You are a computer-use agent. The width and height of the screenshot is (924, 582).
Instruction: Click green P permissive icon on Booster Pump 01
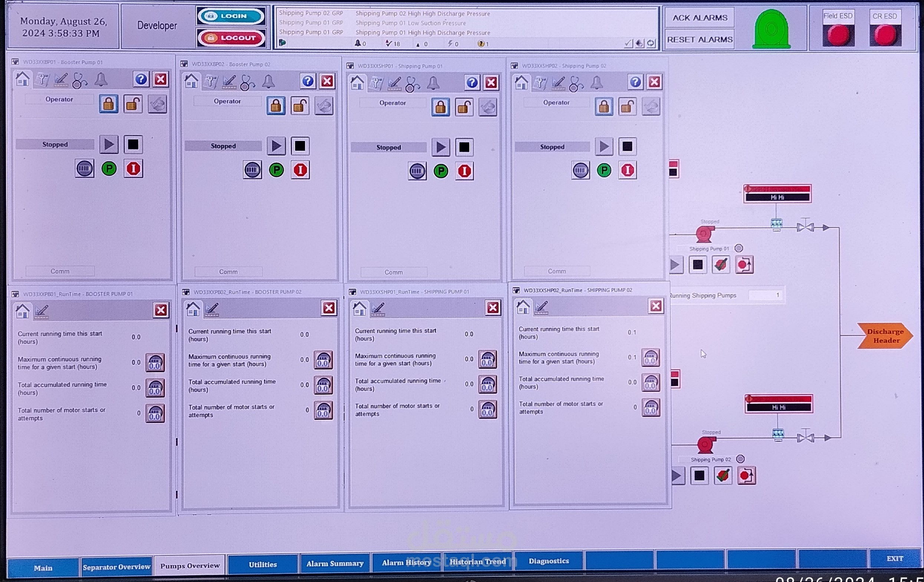click(109, 169)
